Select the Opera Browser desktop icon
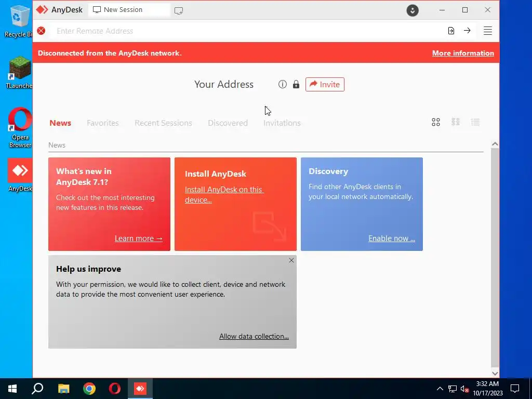The height and width of the screenshot is (399, 532). pyautogui.click(x=20, y=128)
